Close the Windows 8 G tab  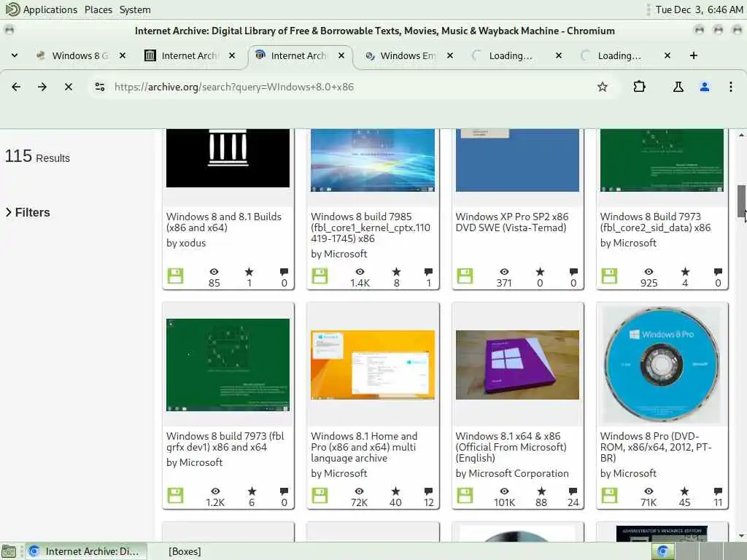[x=123, y=55]
